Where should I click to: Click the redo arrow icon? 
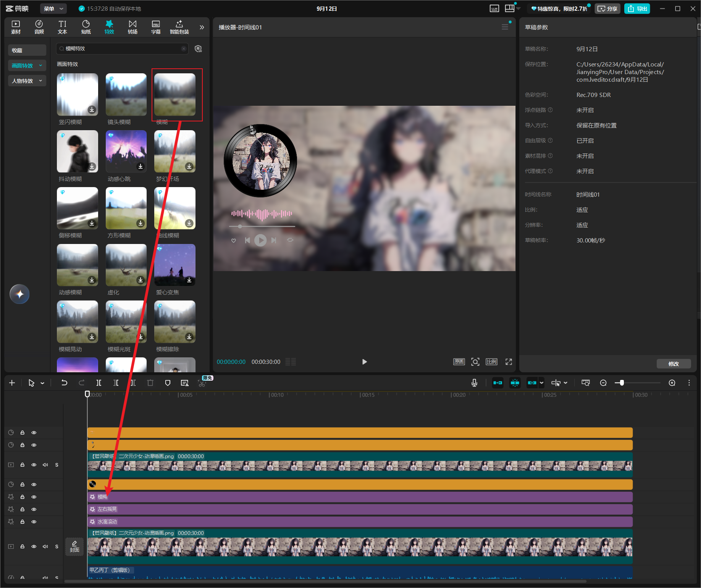[x=81, y=383]
